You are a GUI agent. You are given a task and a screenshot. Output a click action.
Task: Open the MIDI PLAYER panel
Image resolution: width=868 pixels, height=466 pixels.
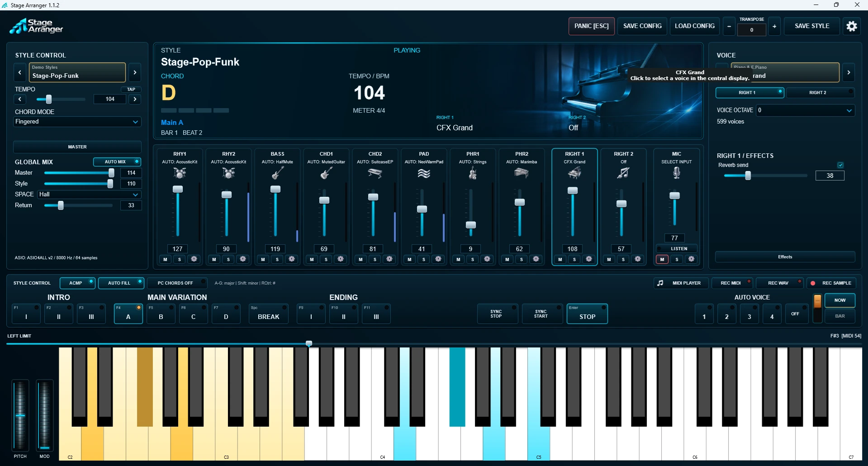pos(681,283)
